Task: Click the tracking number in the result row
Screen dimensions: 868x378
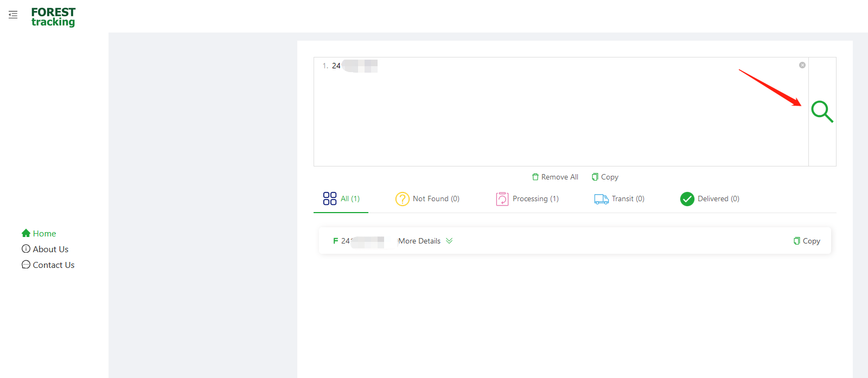Action: tap(362, 241)
